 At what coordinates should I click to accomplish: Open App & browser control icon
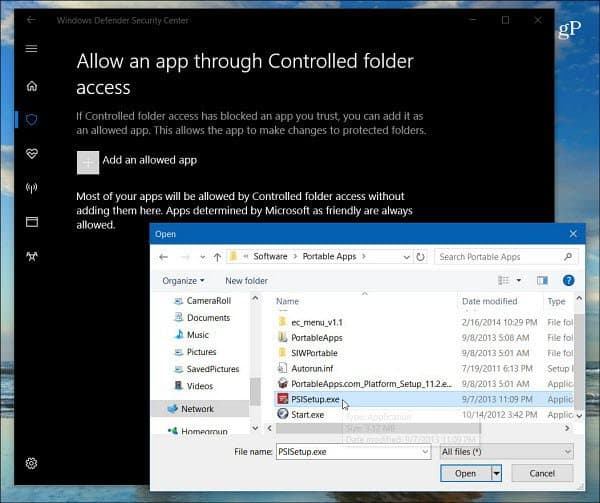[x=32, y=222]
